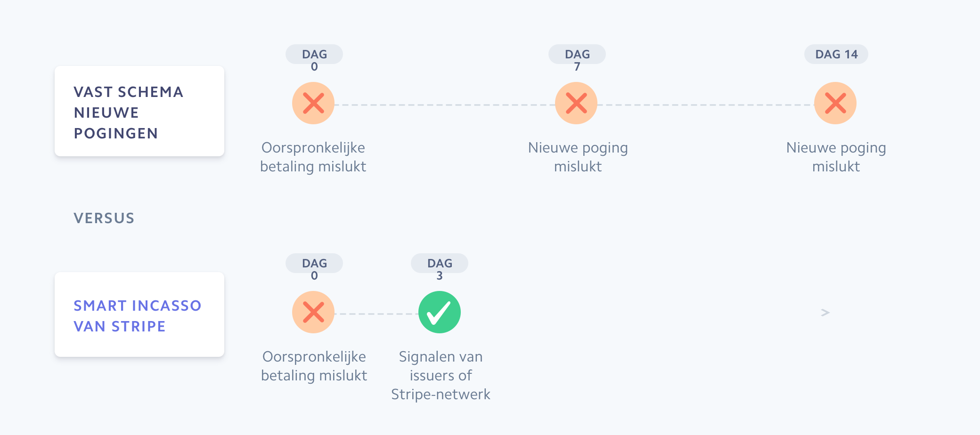Screen dimensions: 980x435
Task: Click the 'Vast schema nieuwe pogingen' card
Action: (139, 112)
